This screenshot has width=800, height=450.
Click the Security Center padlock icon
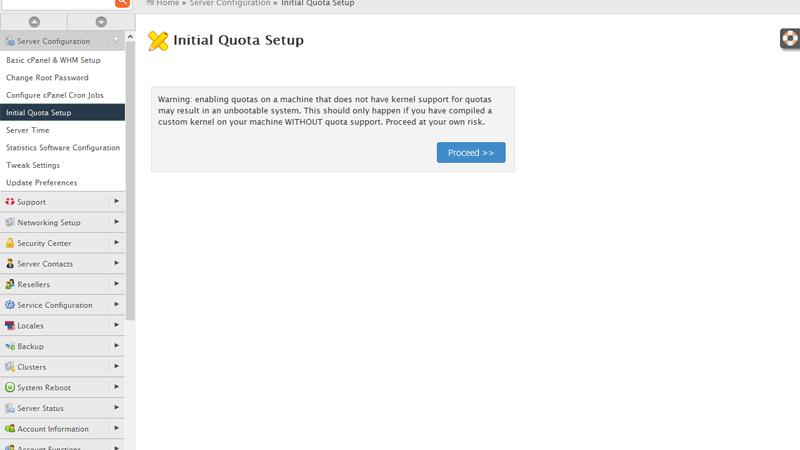point(10,243)
